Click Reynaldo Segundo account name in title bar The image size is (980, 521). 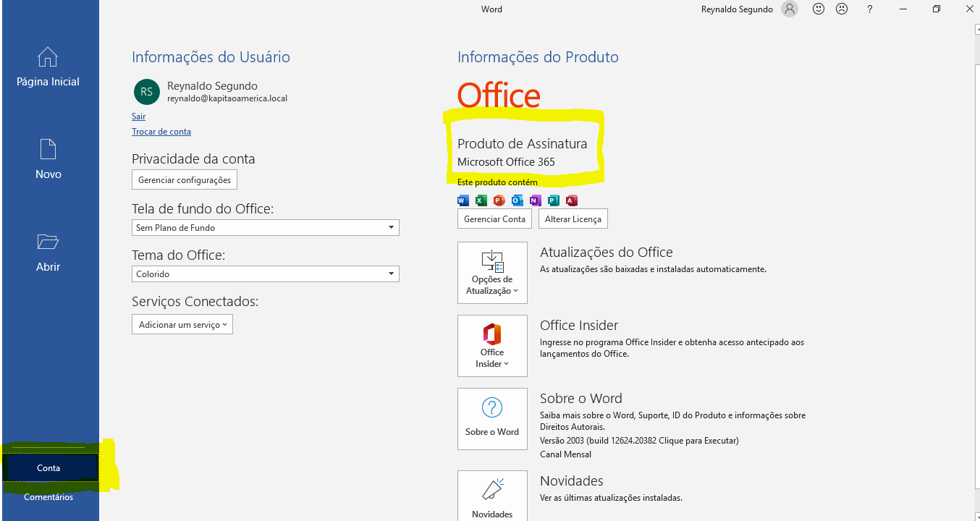click(x=737, y=9)
